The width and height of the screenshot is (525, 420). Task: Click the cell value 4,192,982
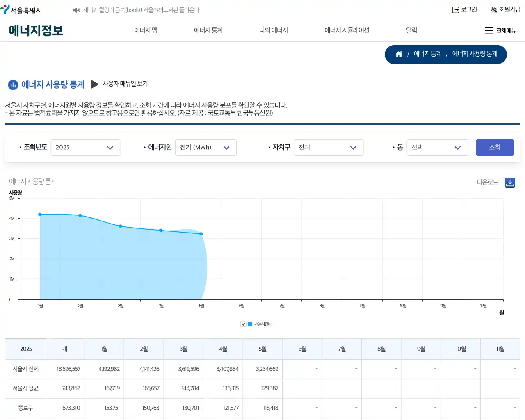point(109,369)
